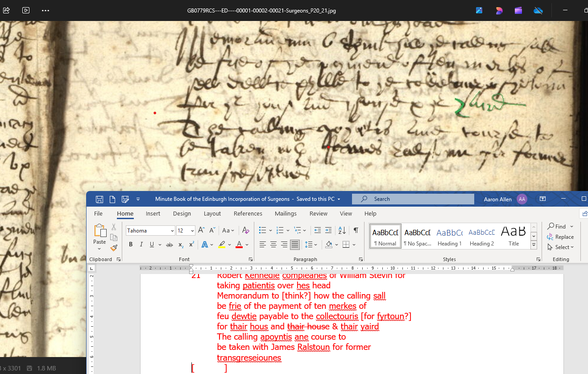
Task: Toggle show paragraph marks (pilcrow)
Action: point(356,230)
